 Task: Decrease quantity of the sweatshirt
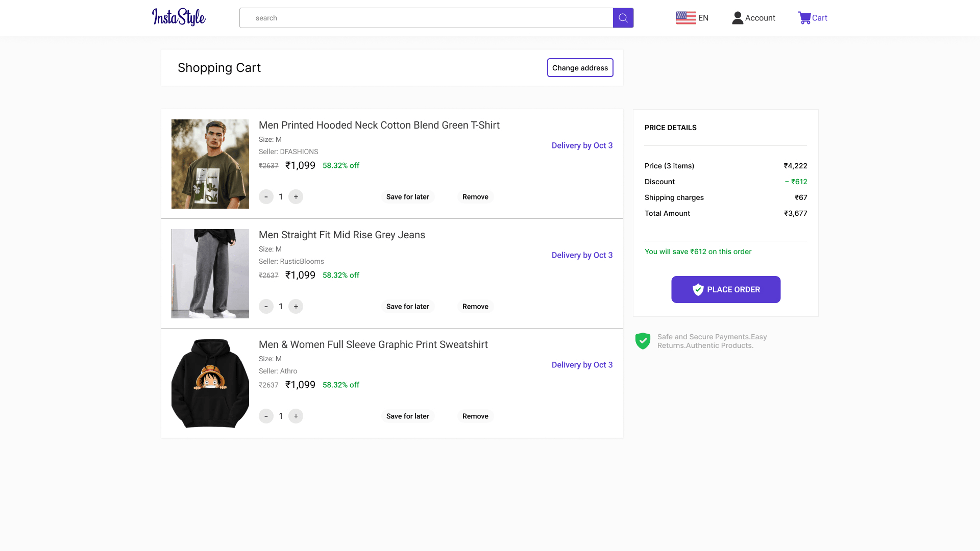[266, 416]
